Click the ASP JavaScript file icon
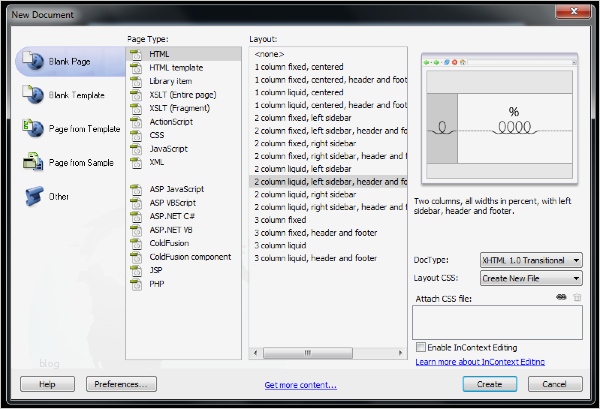600x409 pixels. [136, 189]
